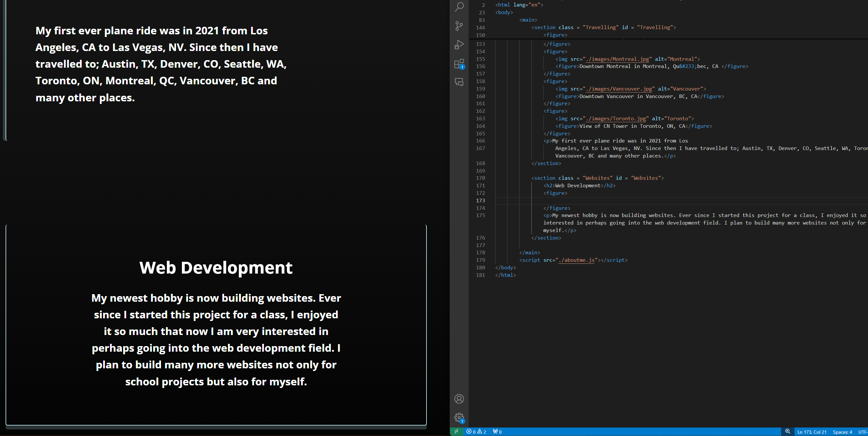Show problems via errors and warnings counter
Viewport: 868px width, 436px height.
[x=476, y=432]
